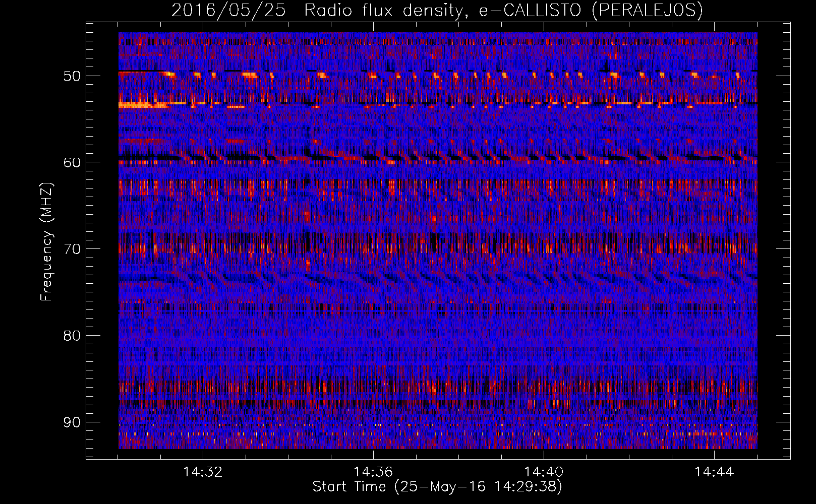Click the 50 MHz frequency tick label
Image resolution: width=816 pixels, height=504 pixels.
click(x=72, y=76)
